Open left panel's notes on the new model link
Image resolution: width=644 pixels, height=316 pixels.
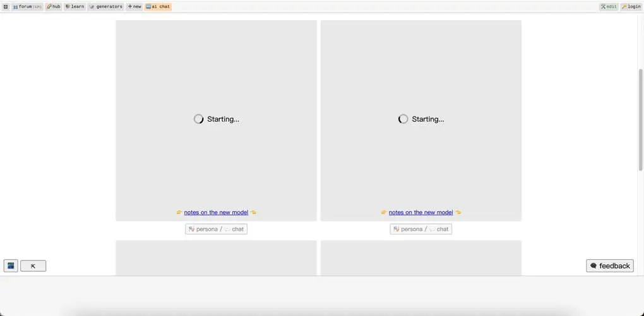click(x=216, y=212)
